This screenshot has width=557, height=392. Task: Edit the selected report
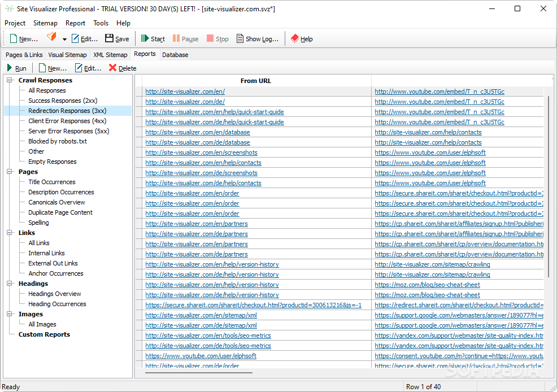[88, 68]
